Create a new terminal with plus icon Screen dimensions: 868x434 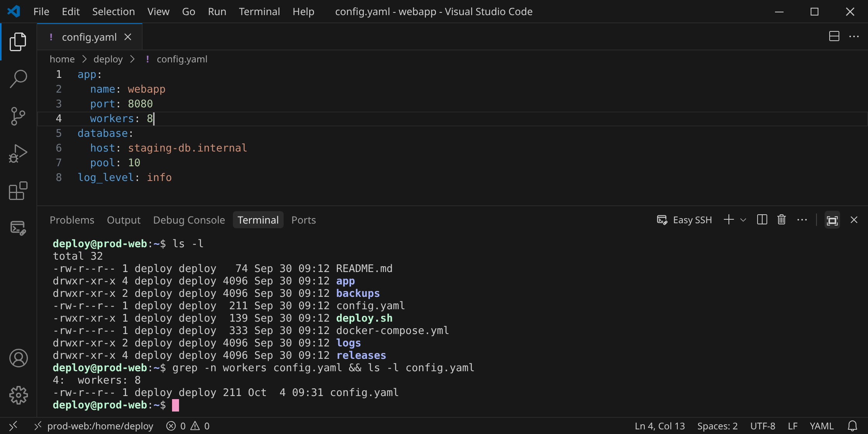tap(729, 220)
